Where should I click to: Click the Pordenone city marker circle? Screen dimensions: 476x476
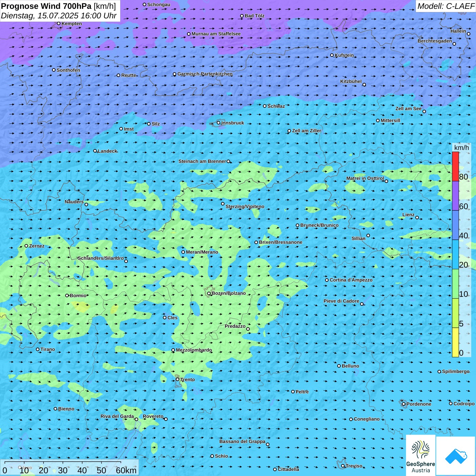tap(404, 404)
